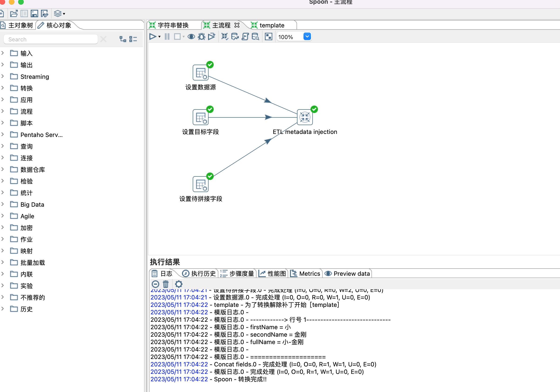Clear the execution log with the trash icon
This screenshot has height=392, width=560.
(x=166, y=284)
